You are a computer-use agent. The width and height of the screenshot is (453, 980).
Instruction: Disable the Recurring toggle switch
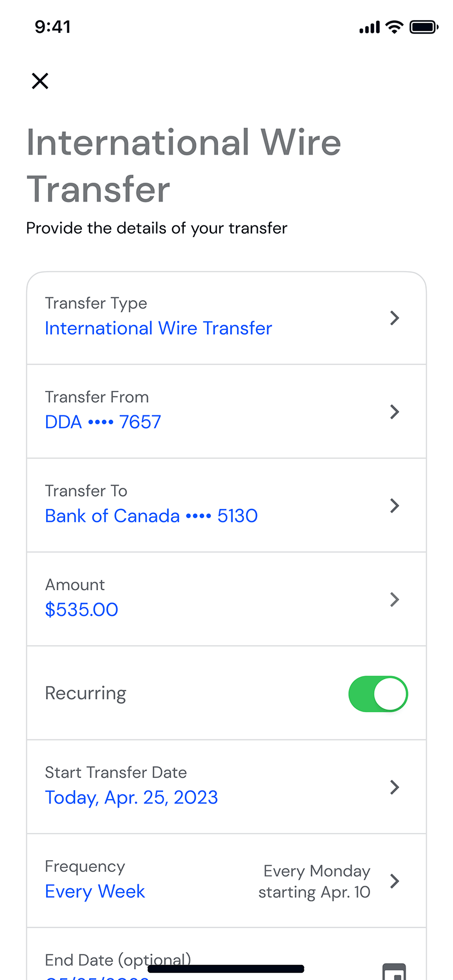[x=378, y=694]
